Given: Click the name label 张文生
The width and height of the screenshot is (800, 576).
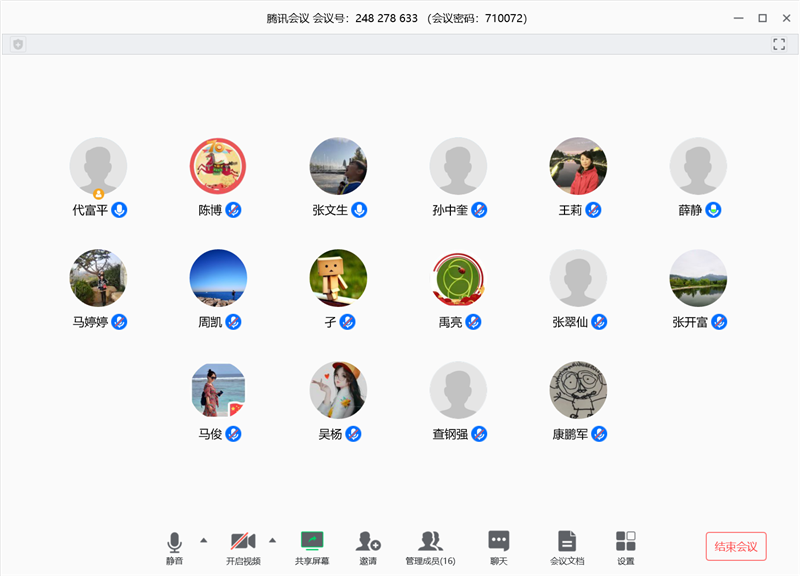Looking at the screenshot, I should pos(330,210).
